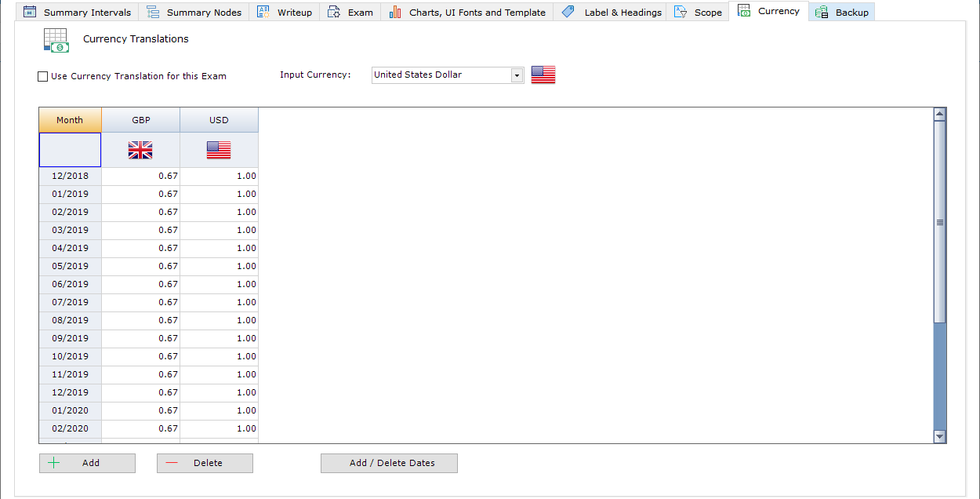The image size is (980, 499).
Task: Open the Input Currency dropdown arrow
Action: pyautogui.click(x=517, y=75)
